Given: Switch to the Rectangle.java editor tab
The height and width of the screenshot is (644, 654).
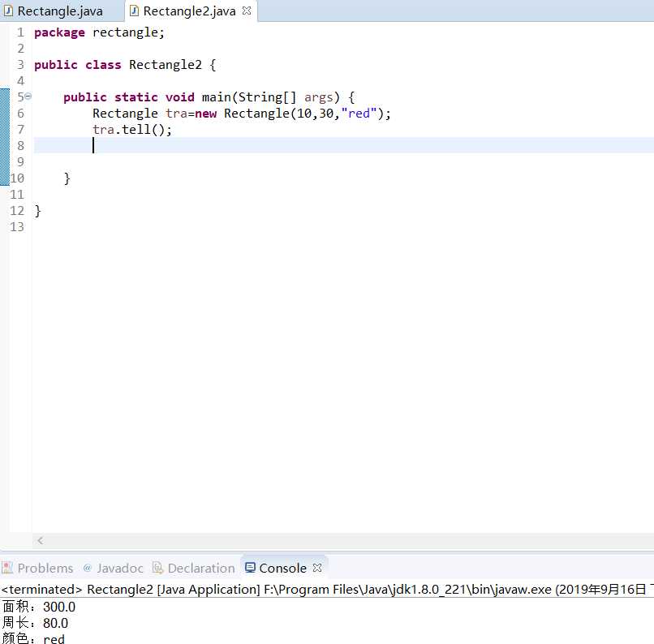Looking at the screenshot, I should pos(60,11).
